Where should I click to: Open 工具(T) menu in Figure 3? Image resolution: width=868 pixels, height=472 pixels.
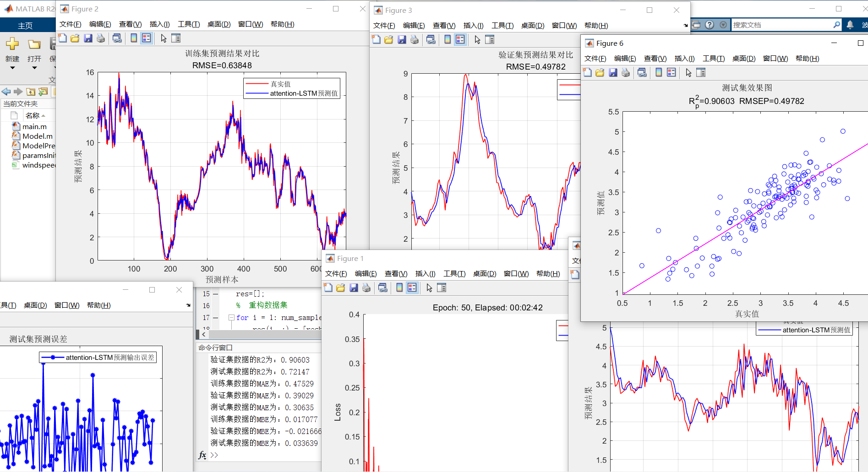pyautogui.click(x=502, y=26)
